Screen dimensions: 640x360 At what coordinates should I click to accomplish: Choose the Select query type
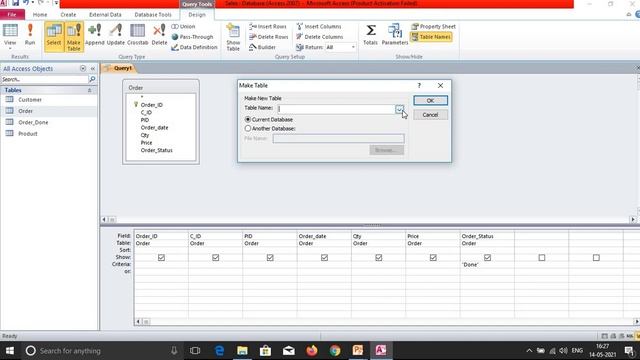pos(54,36)
